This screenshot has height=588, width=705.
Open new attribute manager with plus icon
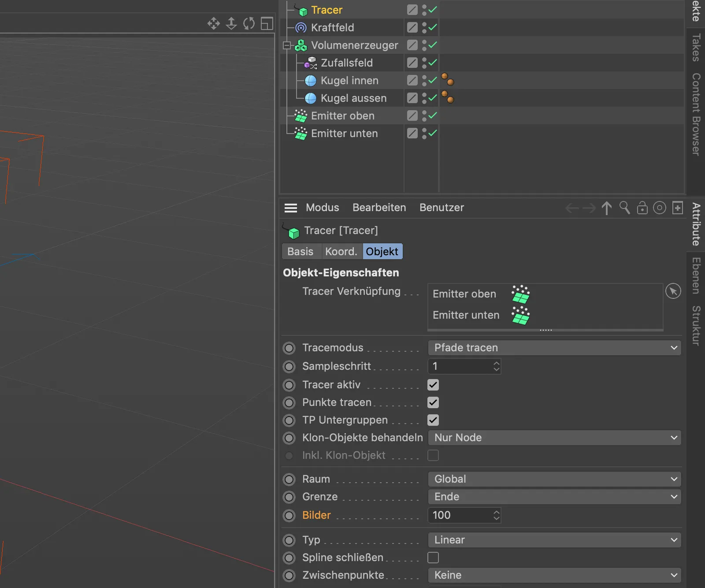(678, 208)
